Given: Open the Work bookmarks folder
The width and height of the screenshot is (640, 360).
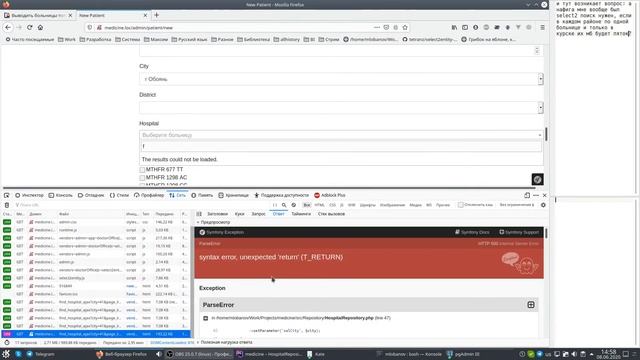Looking at the screenshot, I should pyautogui.click(x=67, y=40).
